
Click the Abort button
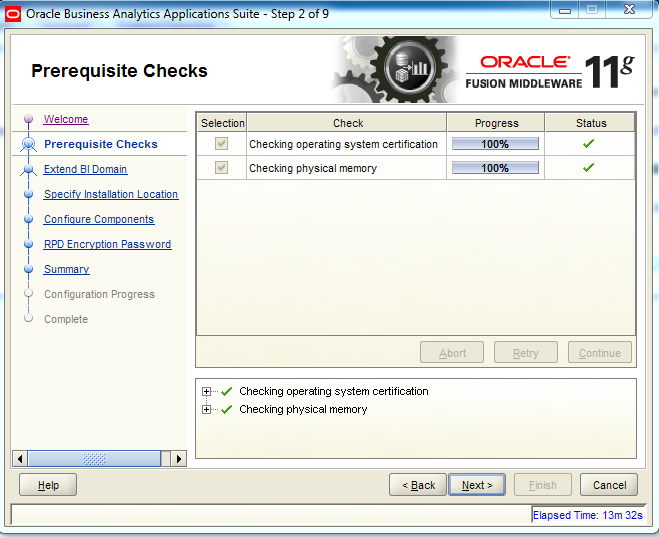click(452, 352)
